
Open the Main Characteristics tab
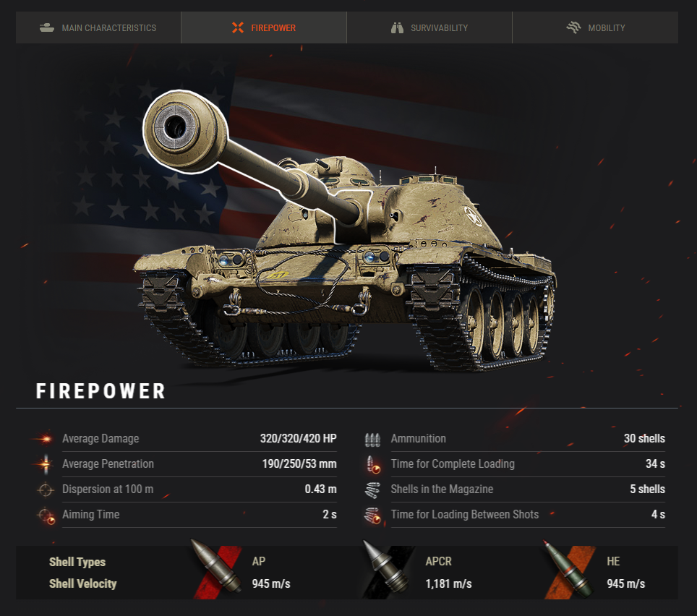point(98,27)
